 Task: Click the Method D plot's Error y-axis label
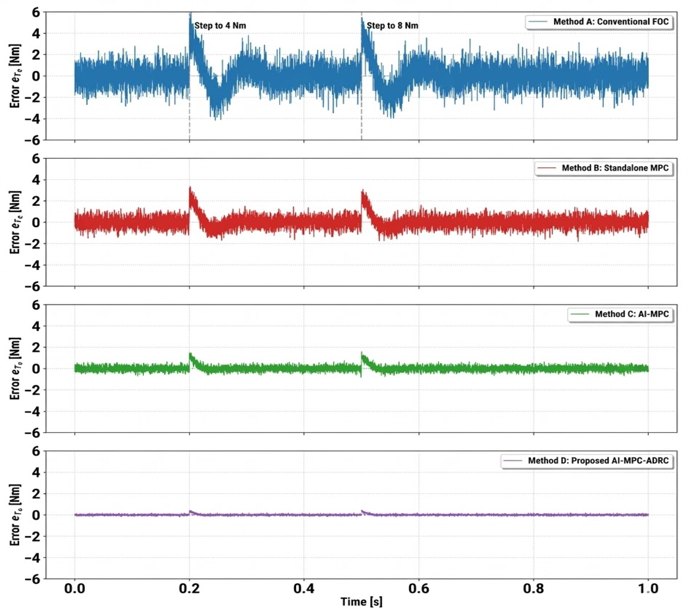click(x=16, y=515)
